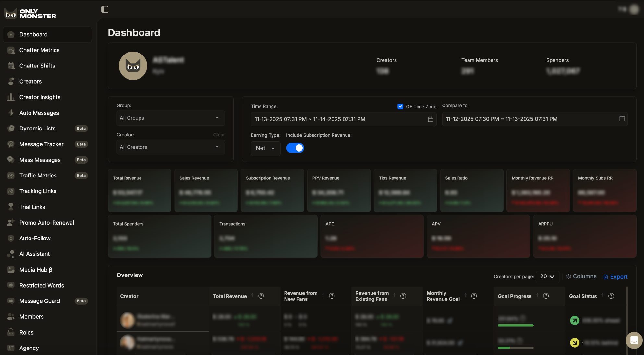The image size is (644, 355).
Task: Collapse the sidebar with the panel icon
Action: click(105, 9)
